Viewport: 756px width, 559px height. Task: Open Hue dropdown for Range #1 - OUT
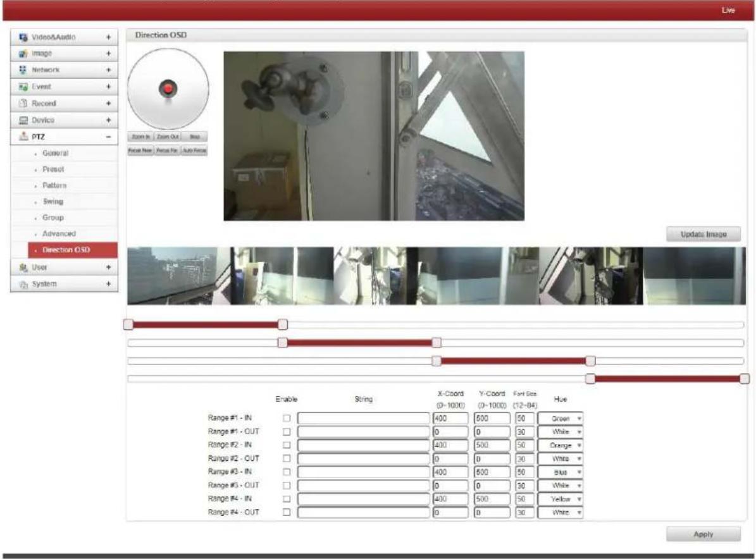tap(561, 432)
